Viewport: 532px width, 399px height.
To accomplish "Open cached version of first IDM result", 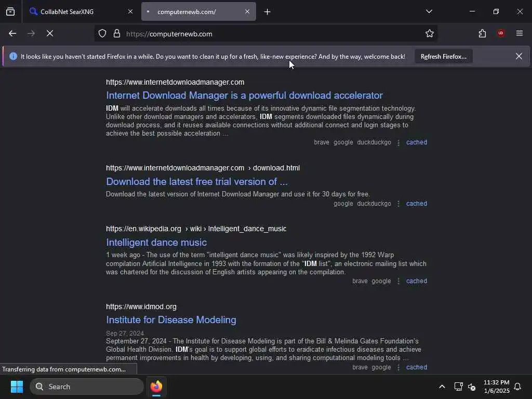I will (417, 142).
